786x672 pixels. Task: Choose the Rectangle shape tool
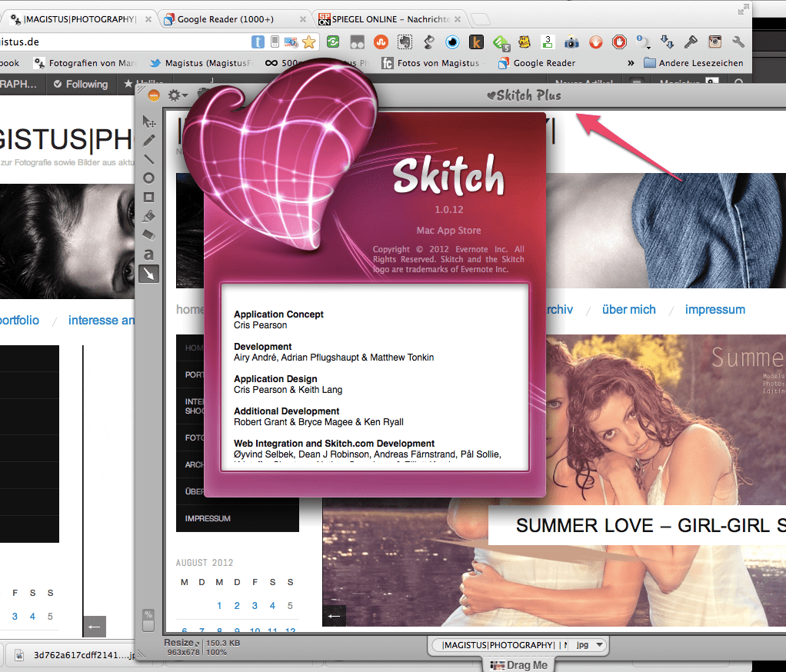(149, 197)
